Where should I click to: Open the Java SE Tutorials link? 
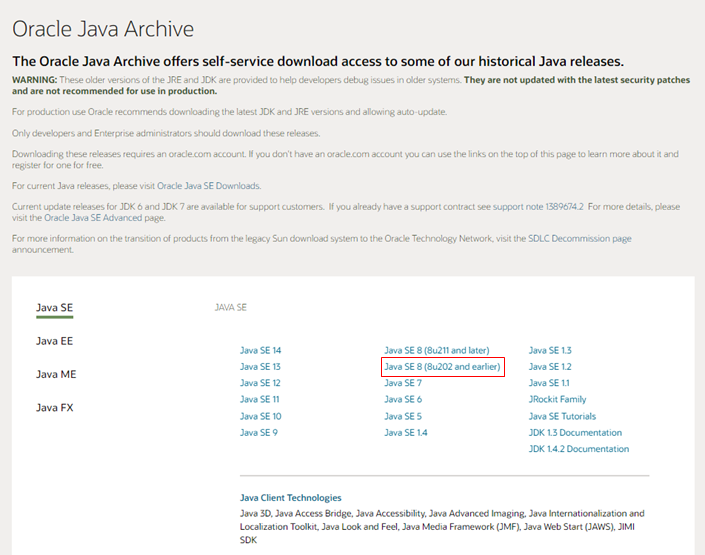[562, 416]
